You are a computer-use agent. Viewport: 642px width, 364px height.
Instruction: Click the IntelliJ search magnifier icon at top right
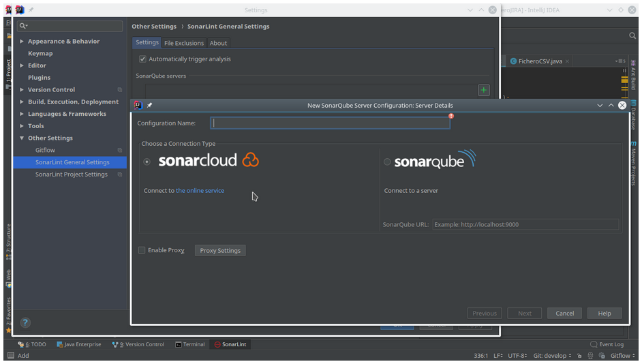(x=632, y=36)
